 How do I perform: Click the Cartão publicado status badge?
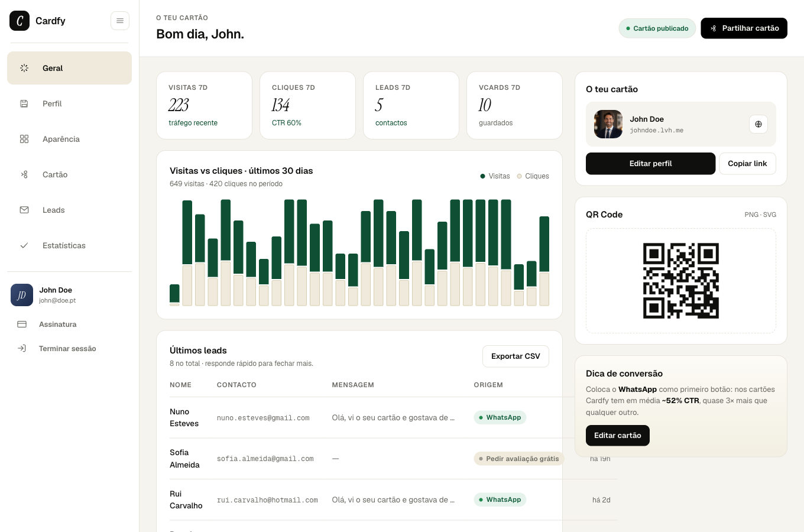(657, 28)
